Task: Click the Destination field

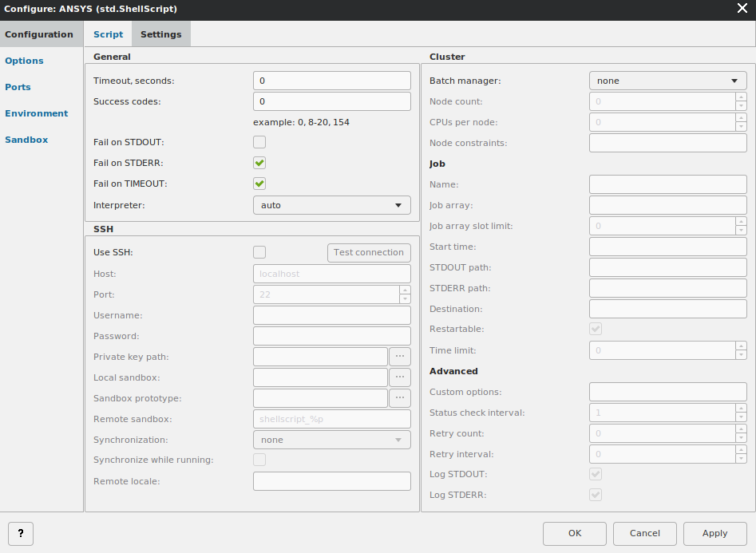Action: coord(667,309)
